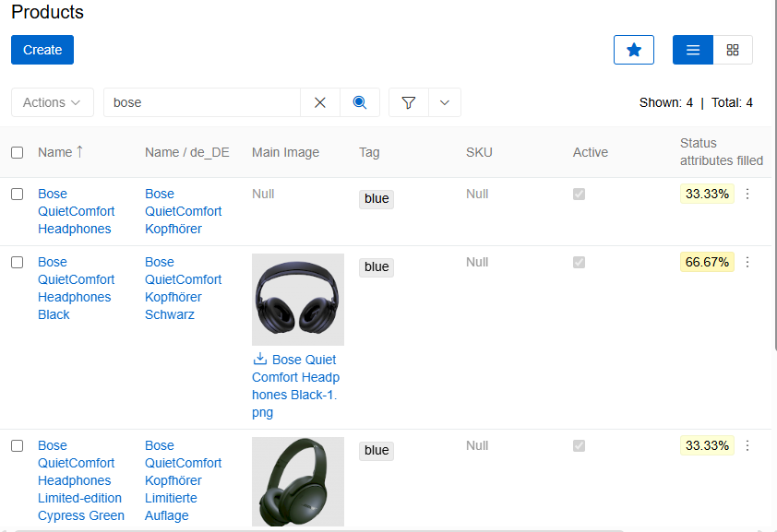Click the star favorites icon
This screenshot has height=532, width=777.
point(634,50)
